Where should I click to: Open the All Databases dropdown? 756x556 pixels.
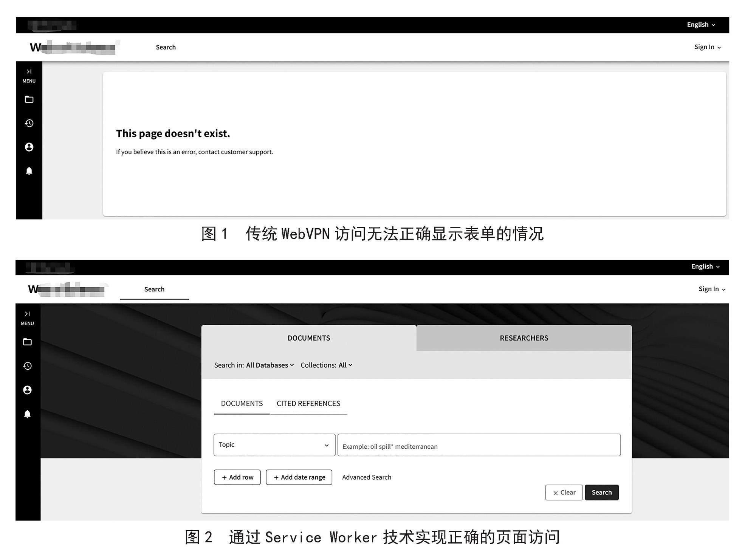pos(270,365)
